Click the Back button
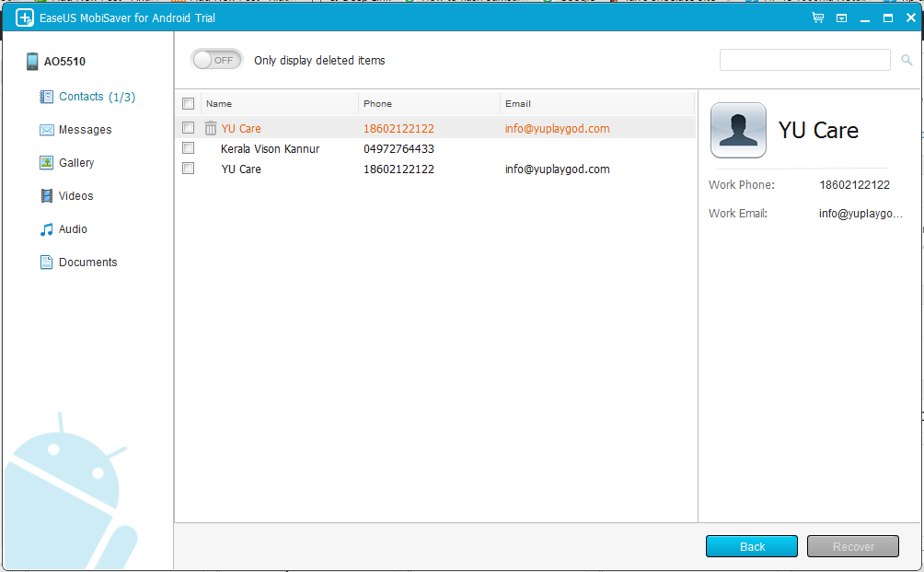 [x=751, y=546]
